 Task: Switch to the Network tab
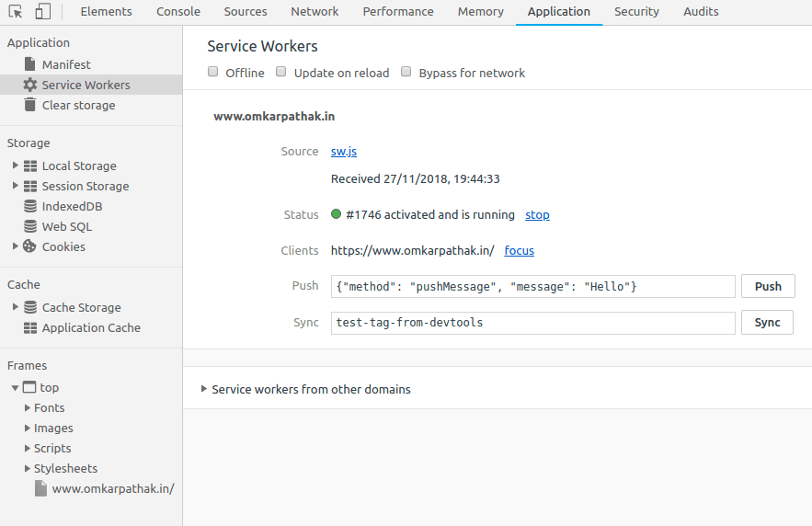[315, 12]
